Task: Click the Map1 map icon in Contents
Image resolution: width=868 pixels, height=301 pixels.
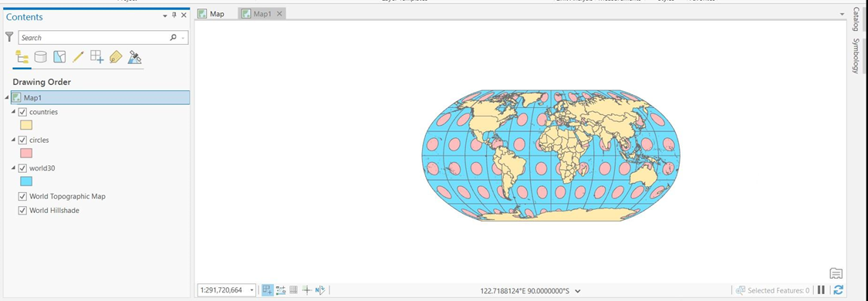Action: click(x=17, y=97)
